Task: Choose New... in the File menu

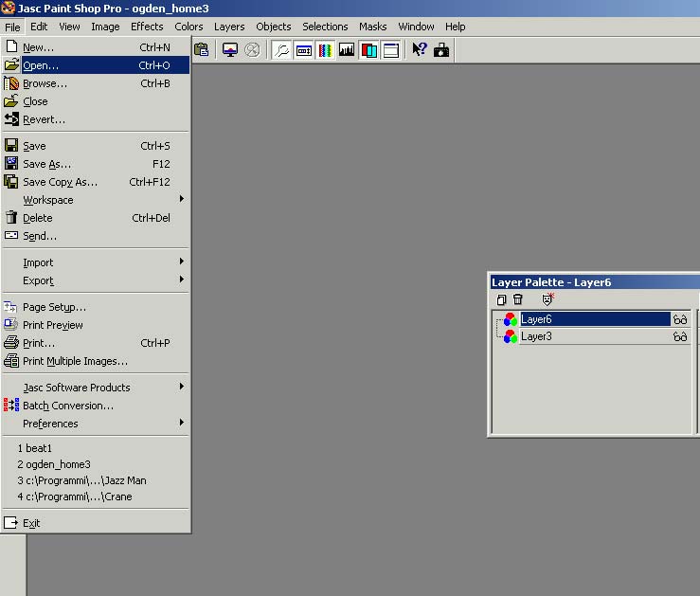Action: click(96, 47)
